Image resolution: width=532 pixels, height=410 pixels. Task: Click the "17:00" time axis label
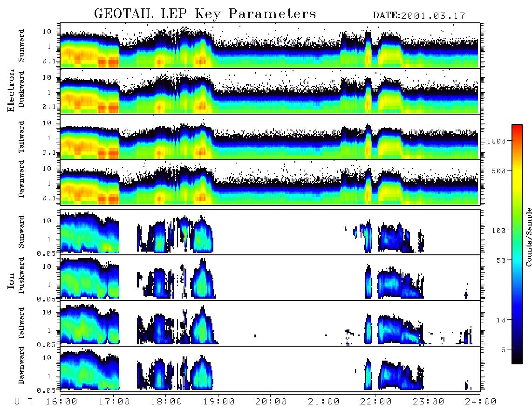(x=114, y=402)
